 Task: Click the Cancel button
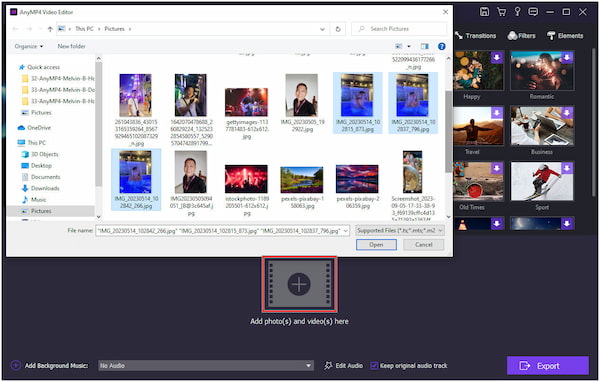pos(424,245)
